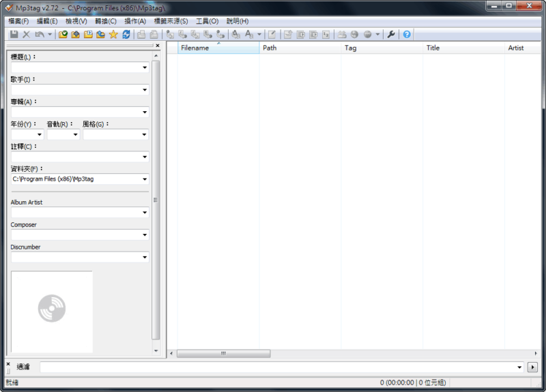Click the Text file - Tag convert icon
This screenshot has height=392, width=546.
(208, 35)
